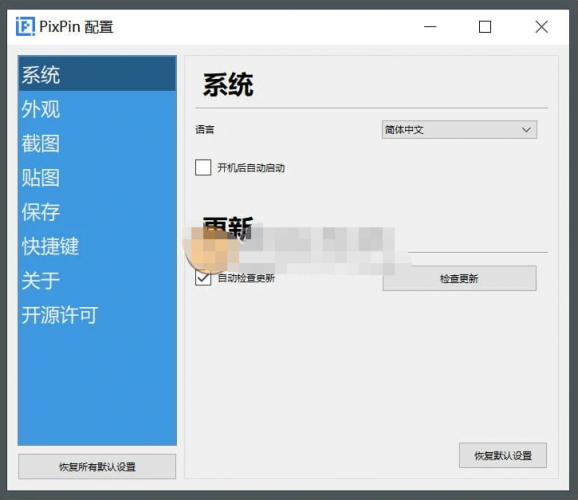Expand the 简体中文 language dropdown
This screenshot has height=500, width=578.
point(459,129)
